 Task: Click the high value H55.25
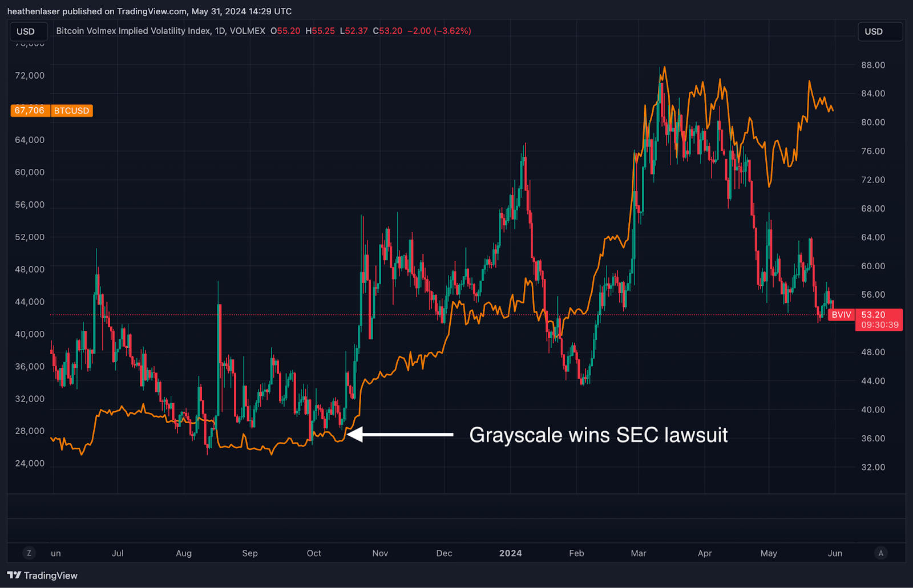tap(320, 31)
